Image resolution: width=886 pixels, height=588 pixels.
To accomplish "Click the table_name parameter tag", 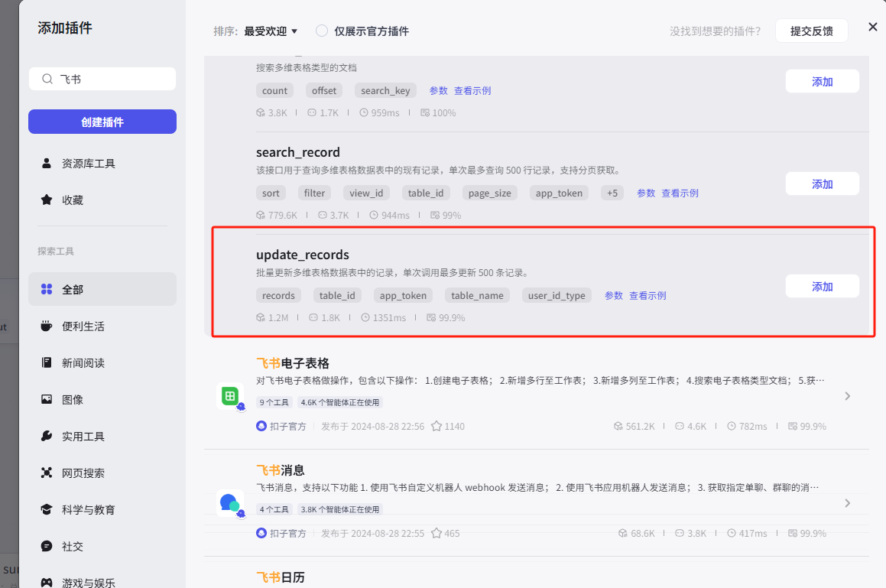I will (x=477, y=295).
